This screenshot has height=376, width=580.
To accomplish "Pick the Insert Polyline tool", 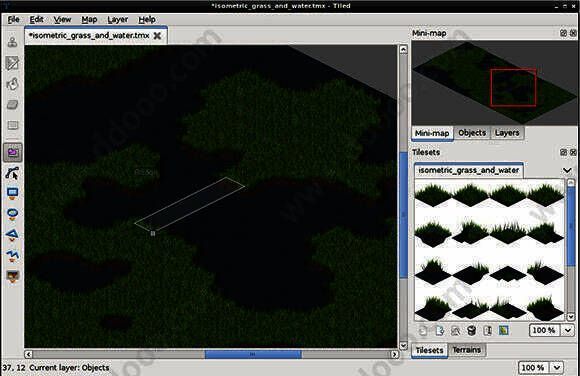I will pyautogui.click(x=13, y=255).
